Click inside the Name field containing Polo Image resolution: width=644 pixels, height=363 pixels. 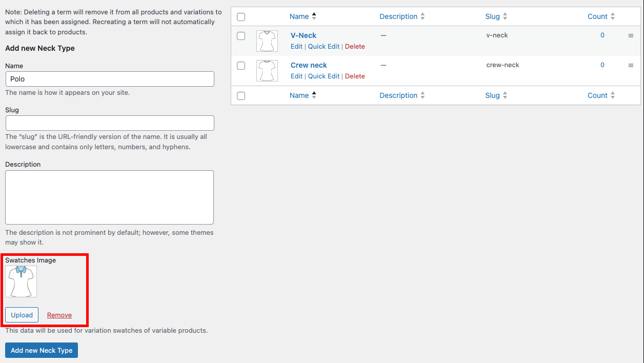click(109, 78)
